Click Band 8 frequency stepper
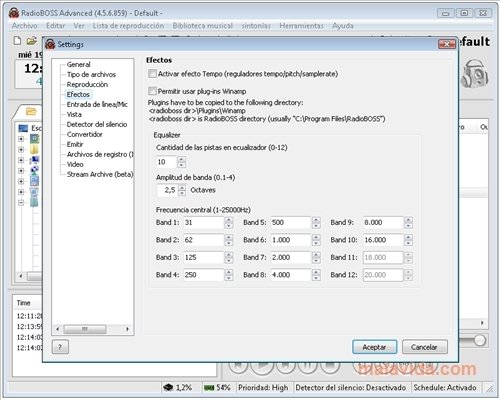The image size is (500, 400). (316, 275)
